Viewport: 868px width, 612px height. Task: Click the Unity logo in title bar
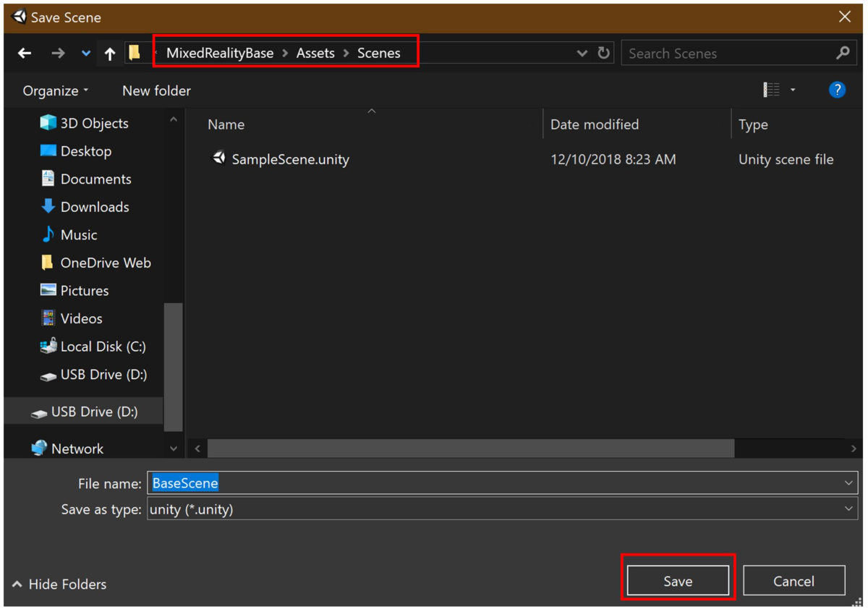(20, 17)
